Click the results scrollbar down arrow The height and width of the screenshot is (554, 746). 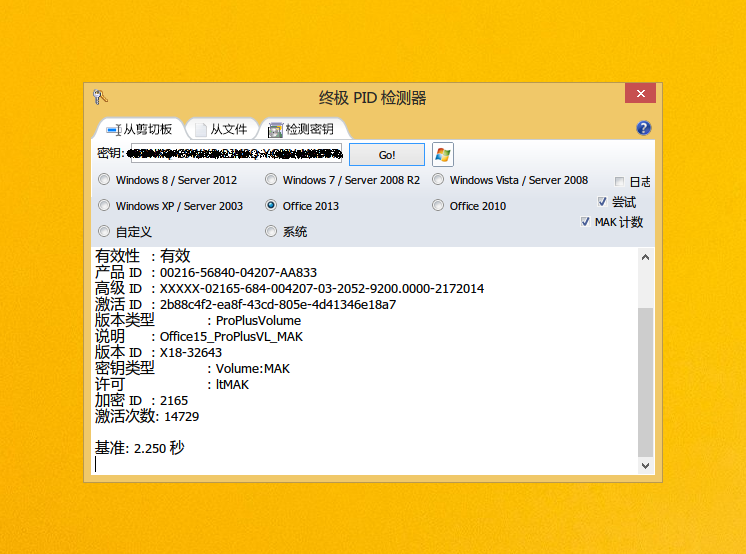click(646, 465)
